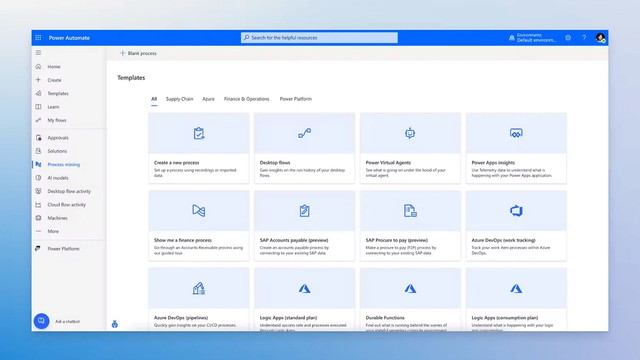
Task: Click the small bot icon at page bottom-left
Action: click(x=115, y=324)
